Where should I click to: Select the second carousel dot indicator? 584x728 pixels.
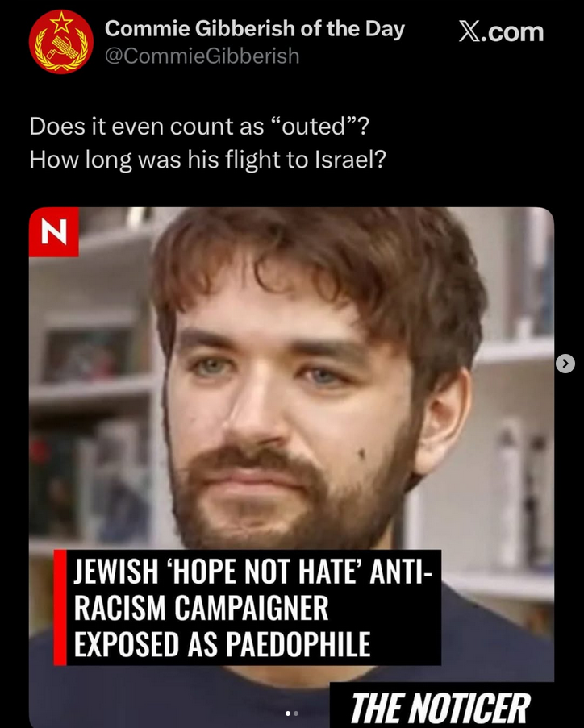tap(296, 713)
